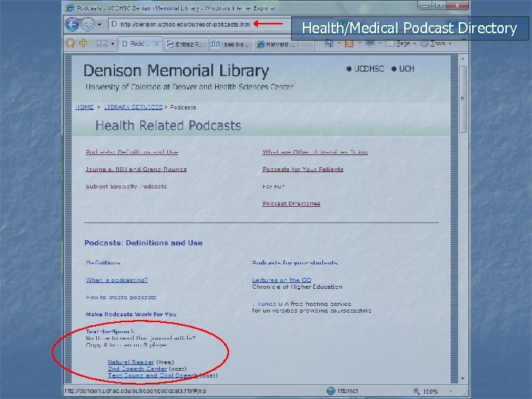Click the status bar URL text
Viewport: 532px width, 399px height.
point(135,391)
